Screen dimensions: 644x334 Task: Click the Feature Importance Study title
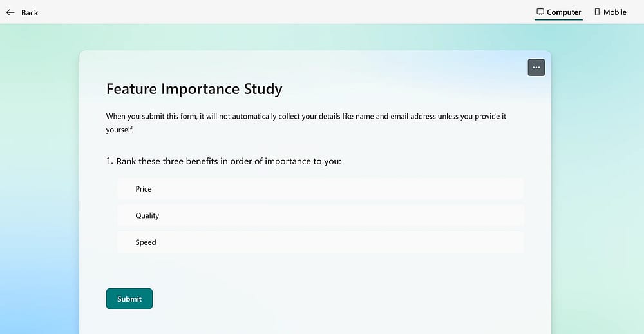(194, 89)
